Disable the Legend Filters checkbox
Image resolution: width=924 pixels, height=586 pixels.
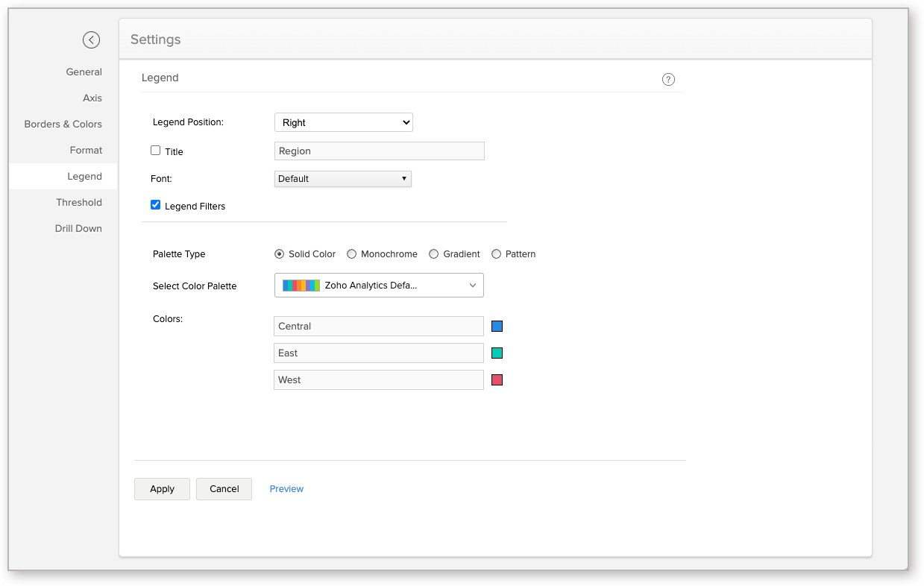click(155, 205)
